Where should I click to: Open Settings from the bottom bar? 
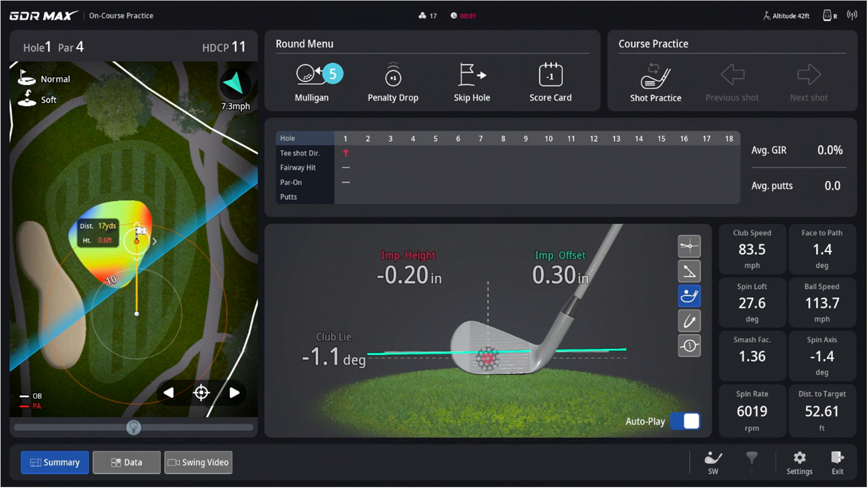click(x=799, y=462)
